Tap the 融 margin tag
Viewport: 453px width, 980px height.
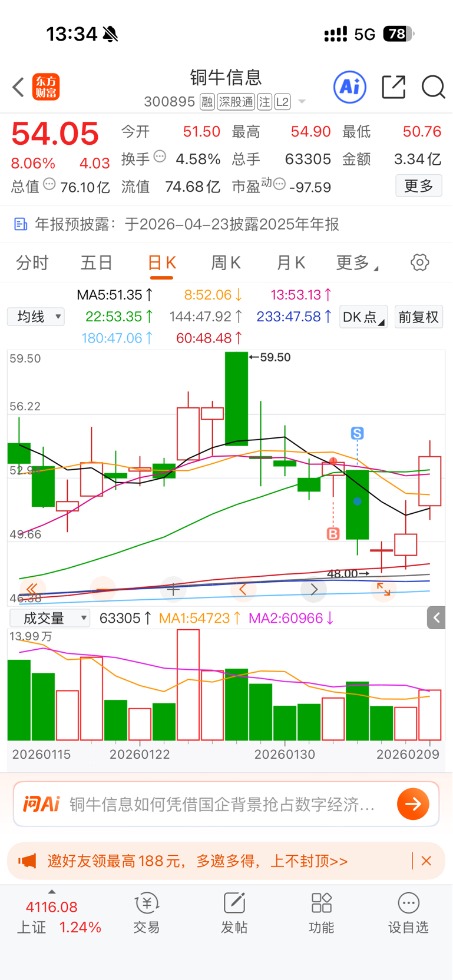[207, 102]
